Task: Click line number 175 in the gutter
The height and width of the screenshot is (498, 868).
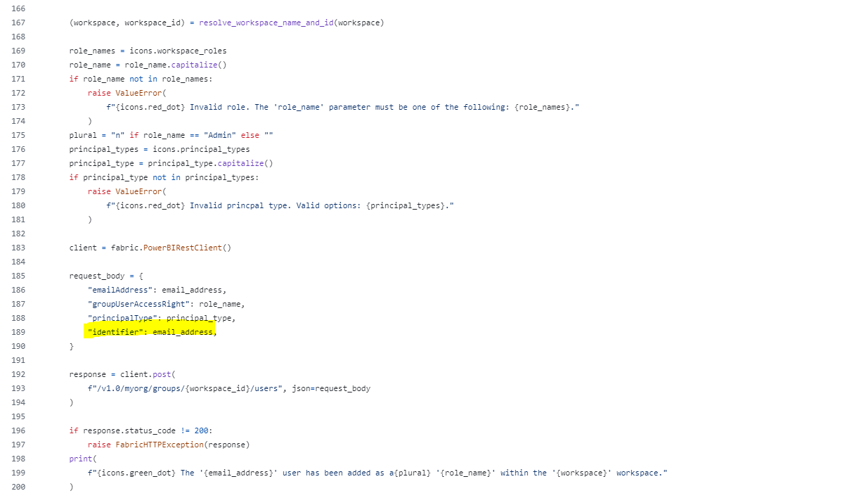Action: click(18, 135)
